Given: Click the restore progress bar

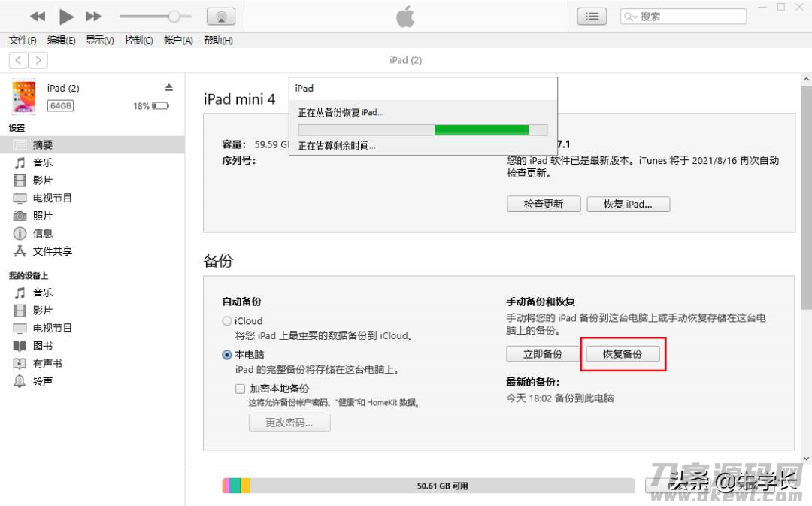Looking at the screenshot, I should tap(423, 129).
